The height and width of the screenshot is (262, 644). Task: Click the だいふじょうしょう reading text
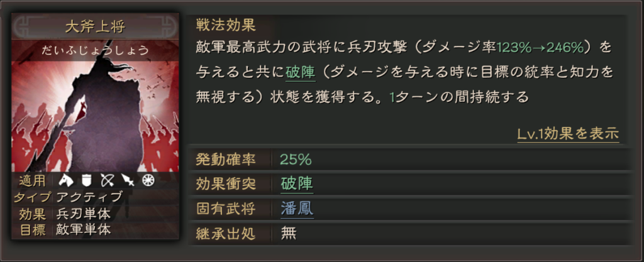95,50
